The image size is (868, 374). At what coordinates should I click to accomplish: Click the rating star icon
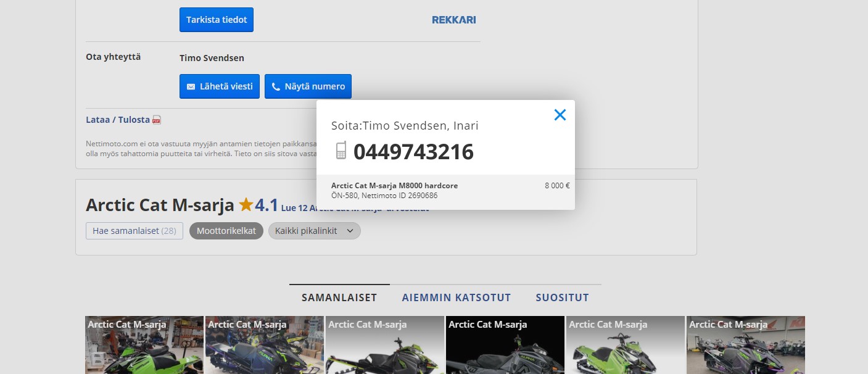coord(246,204)
